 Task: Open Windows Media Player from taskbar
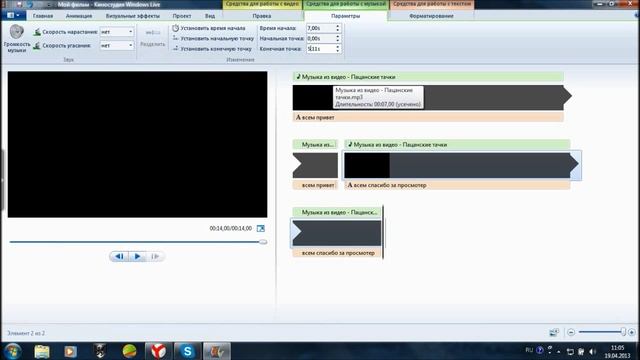(x=70, y=351)
